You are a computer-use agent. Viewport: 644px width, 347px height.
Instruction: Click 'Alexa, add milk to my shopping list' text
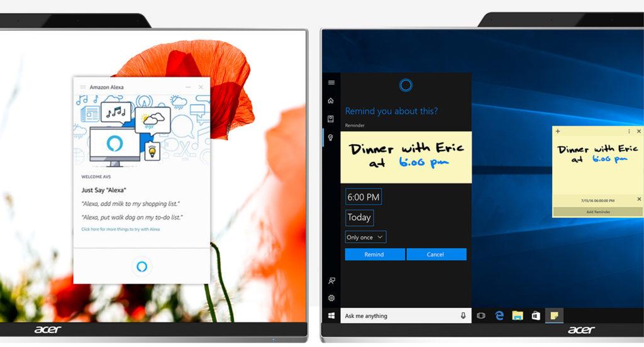pos(130,204)
